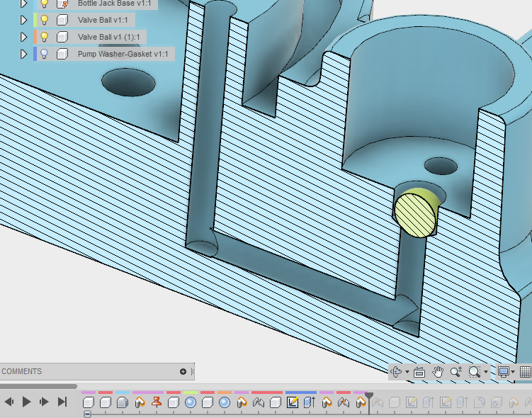
Task: Select the Zoom magnifier with plus-minus
Action: (456, 372)
